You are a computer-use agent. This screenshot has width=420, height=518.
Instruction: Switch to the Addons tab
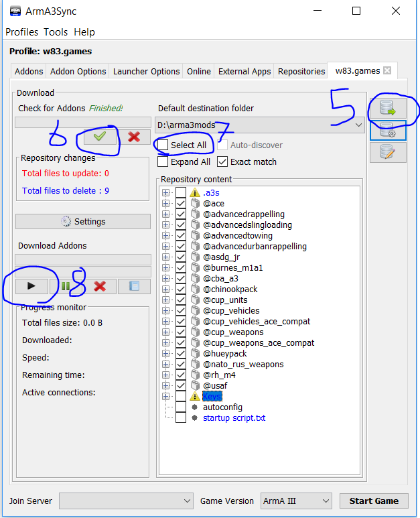(29, 71)
